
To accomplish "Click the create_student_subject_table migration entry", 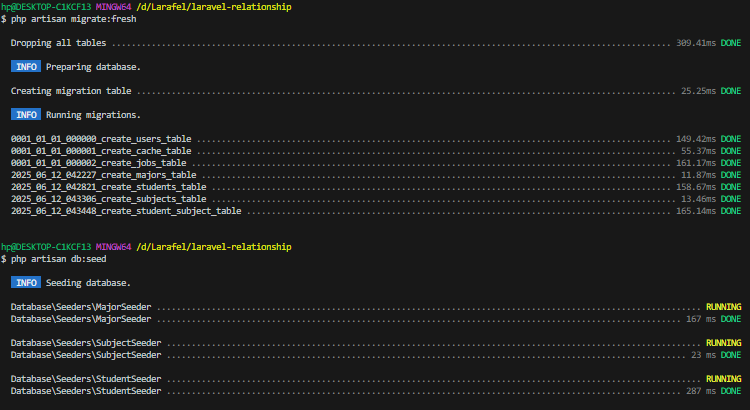I will point(126,211).
